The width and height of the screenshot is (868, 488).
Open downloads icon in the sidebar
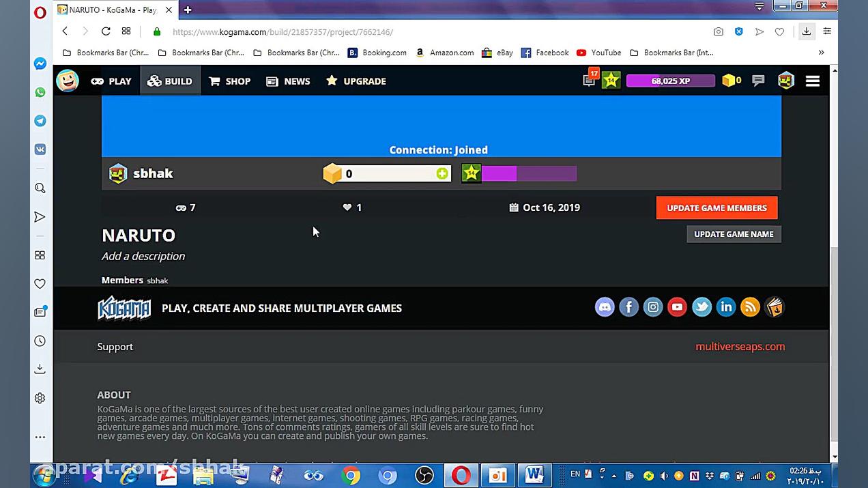tap(40, 369)
